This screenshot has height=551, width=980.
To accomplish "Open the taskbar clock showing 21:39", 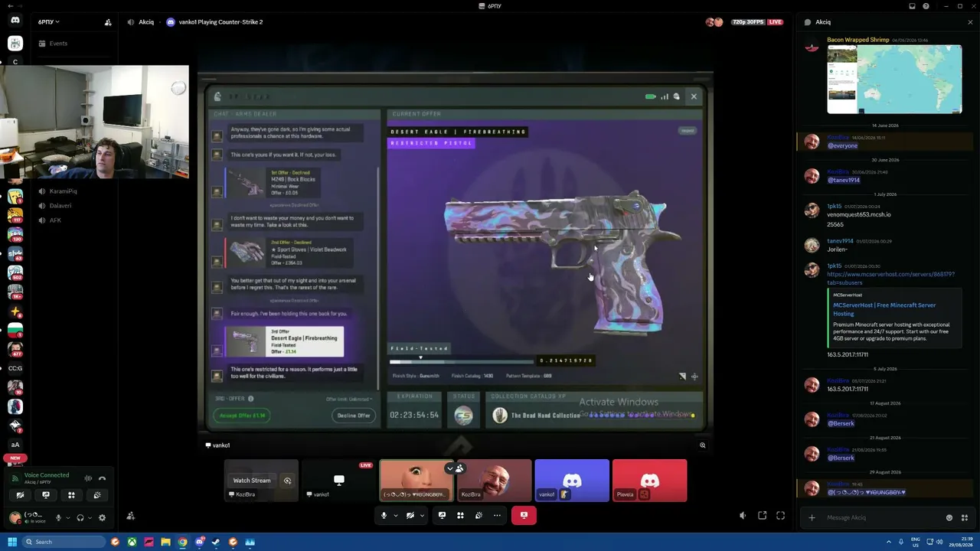I will pos(960,542).
